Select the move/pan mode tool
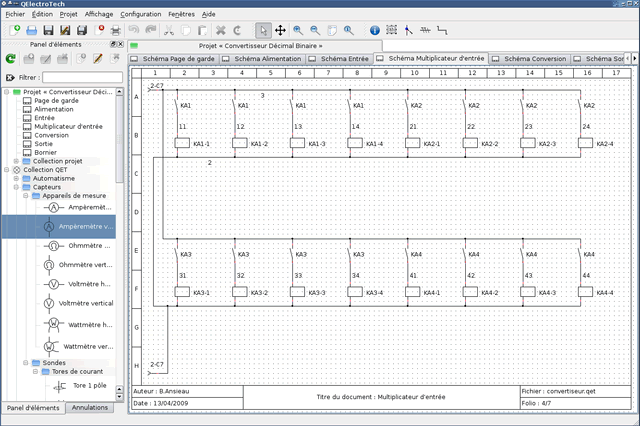The image size is (640, 426). coord(281,31)
